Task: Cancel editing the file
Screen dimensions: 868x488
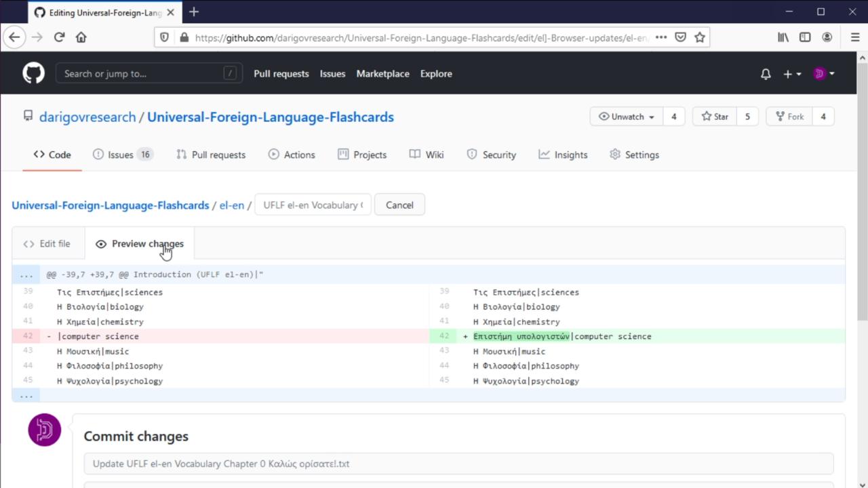Action: (x=399, y=205)
